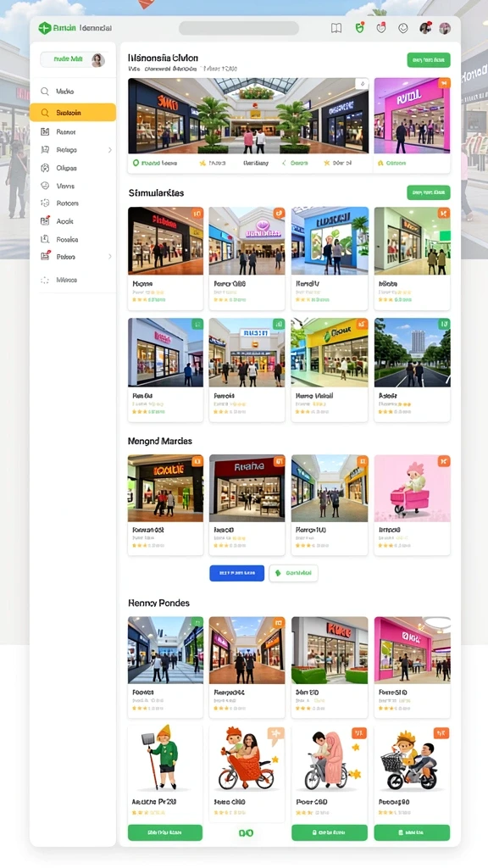Click the dashed face icon beside 'Rotoom'
Viewport: 488px width, 868px height.
[45, 203]
